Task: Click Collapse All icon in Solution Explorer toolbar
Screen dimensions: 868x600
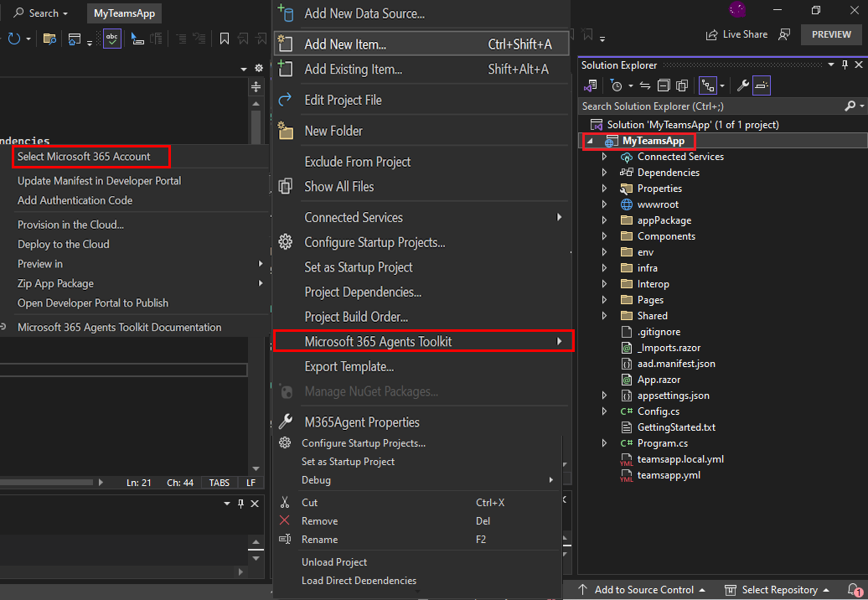Action: 664,85
